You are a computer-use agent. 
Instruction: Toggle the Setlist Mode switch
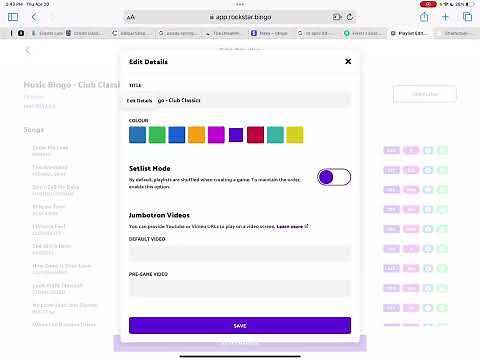334,177
